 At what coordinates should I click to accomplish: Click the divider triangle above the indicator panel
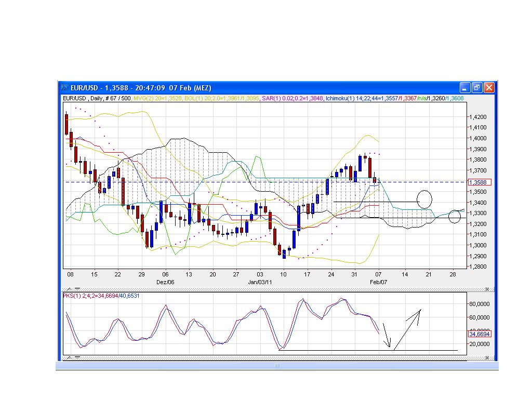[77, 289]
